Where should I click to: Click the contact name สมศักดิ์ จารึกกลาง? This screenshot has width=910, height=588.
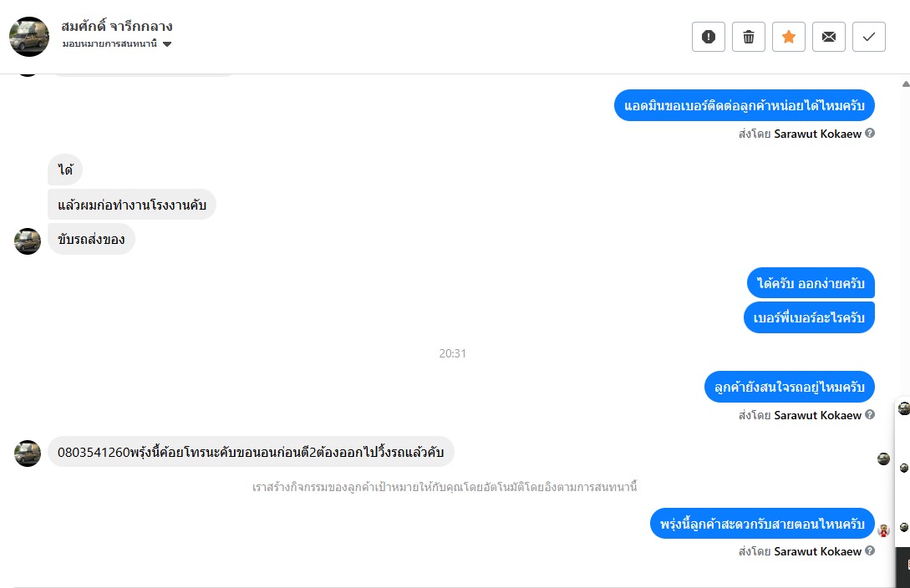117,26
